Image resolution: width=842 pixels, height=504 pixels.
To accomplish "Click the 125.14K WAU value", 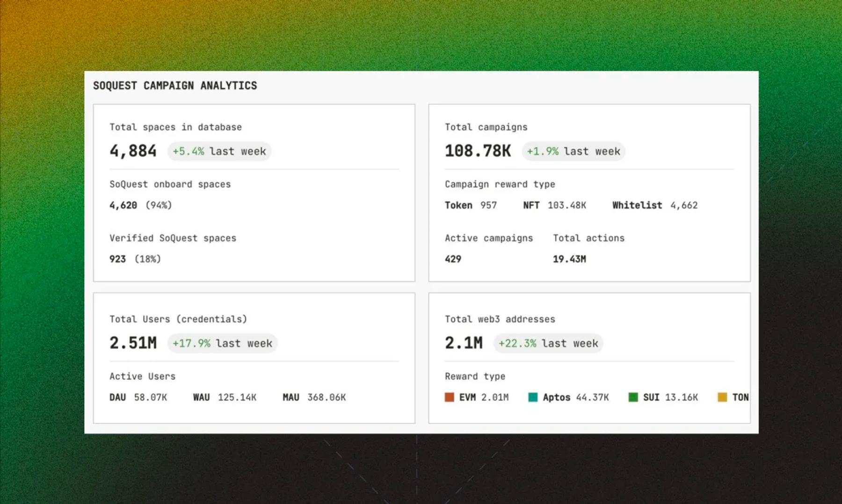I will 237,397.
